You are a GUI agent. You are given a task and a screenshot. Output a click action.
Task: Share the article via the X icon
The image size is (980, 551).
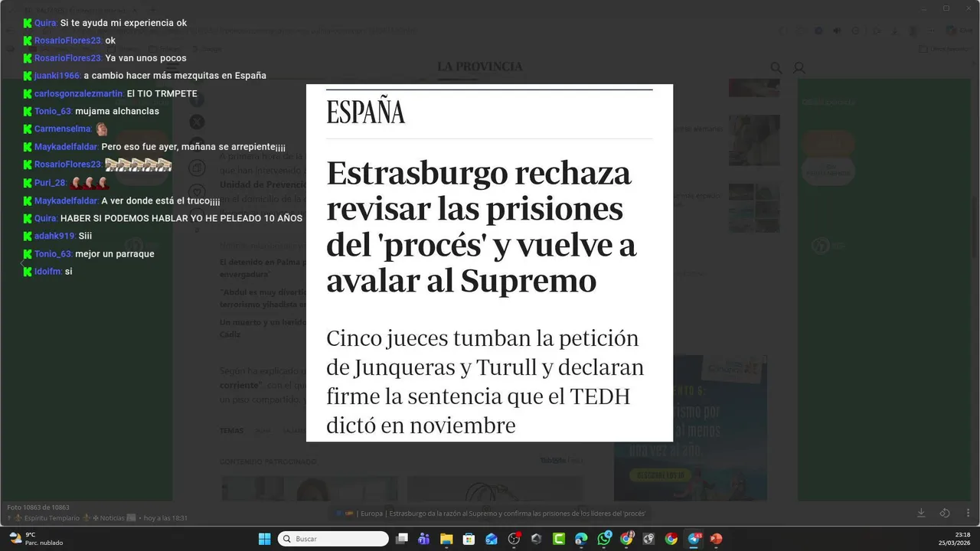point(197,122)
